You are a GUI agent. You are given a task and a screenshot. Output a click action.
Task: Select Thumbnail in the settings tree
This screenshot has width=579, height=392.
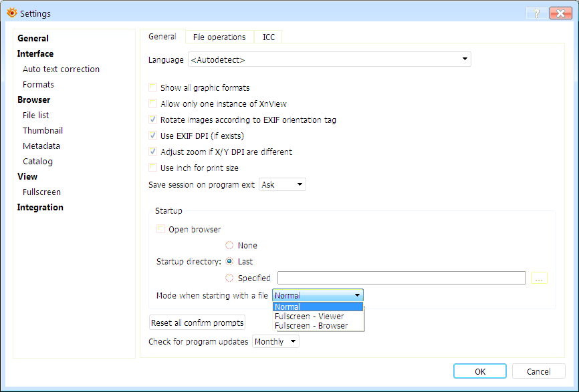coord(43,130)
